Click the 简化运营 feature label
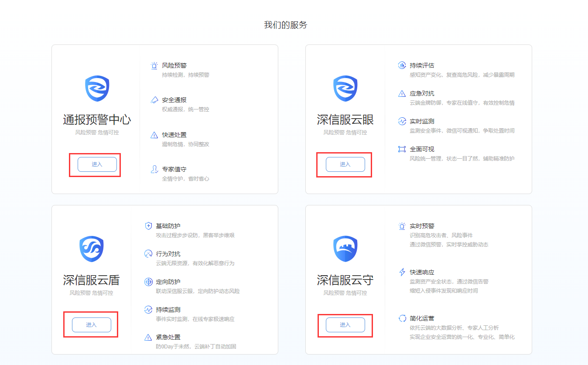Screen dimensions: 588x365 [x=422, y=318]
